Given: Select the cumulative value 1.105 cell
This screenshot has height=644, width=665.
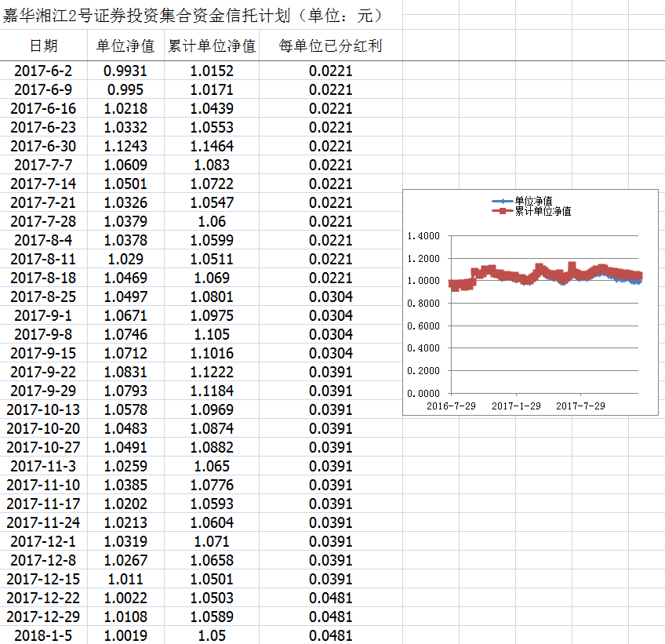Looking at the screenshot, I should (x=212, y=334).
